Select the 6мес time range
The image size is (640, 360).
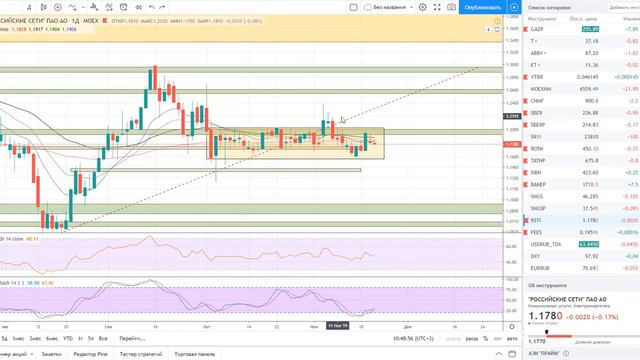52,338
